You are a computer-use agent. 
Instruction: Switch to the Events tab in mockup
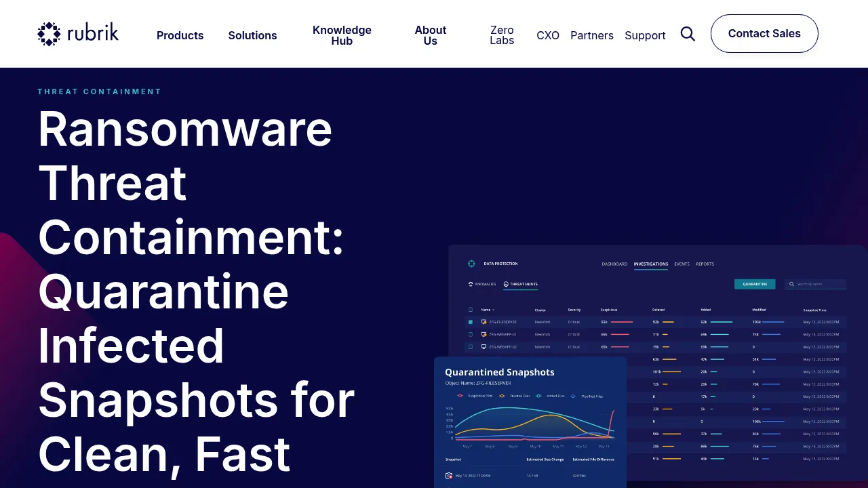(682, 264)
